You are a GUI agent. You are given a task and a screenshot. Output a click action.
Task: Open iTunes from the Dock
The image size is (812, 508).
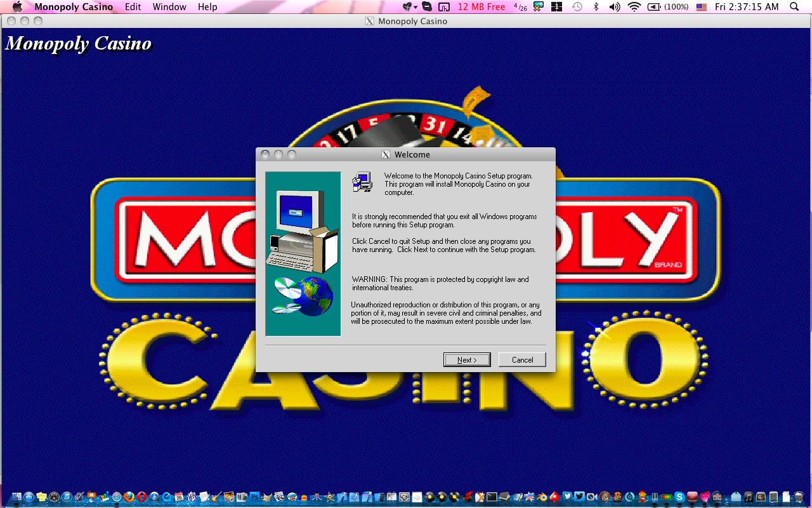(67, 497)
